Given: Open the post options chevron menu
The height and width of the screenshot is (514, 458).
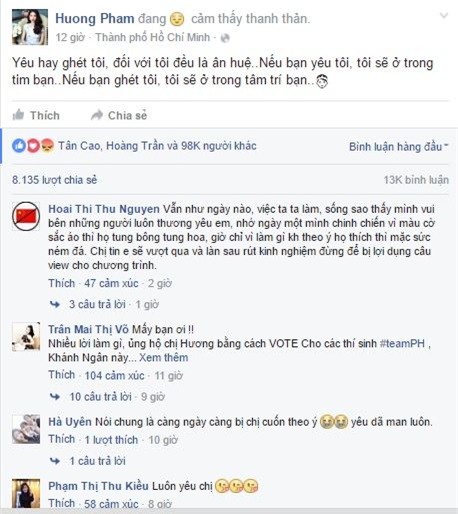Looking at the screenshot, I should coord(444,15).
